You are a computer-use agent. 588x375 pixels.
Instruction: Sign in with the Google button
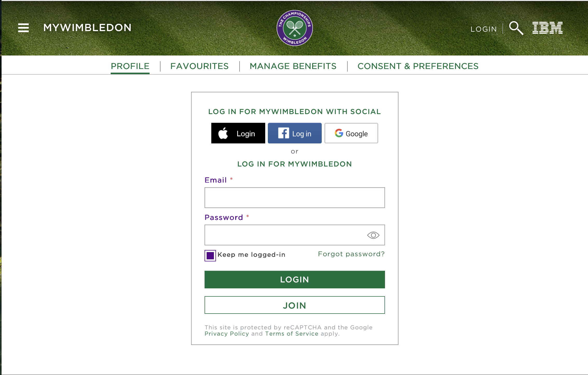351,133
